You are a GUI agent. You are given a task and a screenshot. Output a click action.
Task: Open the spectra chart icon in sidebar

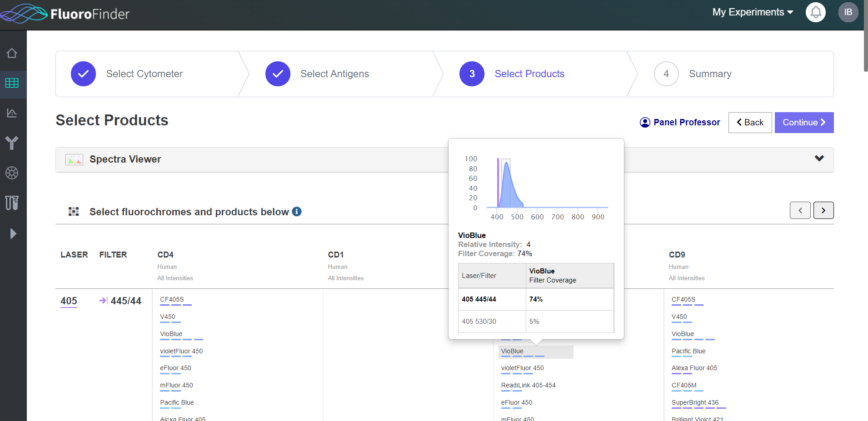pyautogui.click(x=13, y=113)
